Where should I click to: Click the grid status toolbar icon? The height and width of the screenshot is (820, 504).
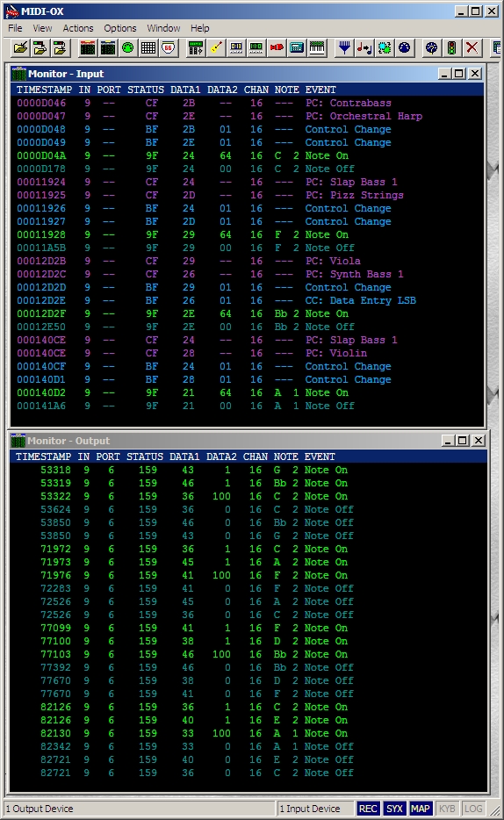tap(148, 48)
